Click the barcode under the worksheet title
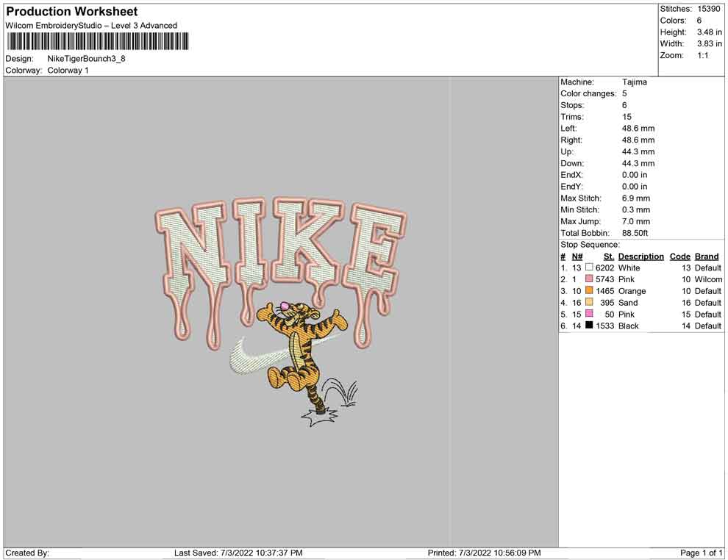The image size is (728, 560). coord(98,41)
